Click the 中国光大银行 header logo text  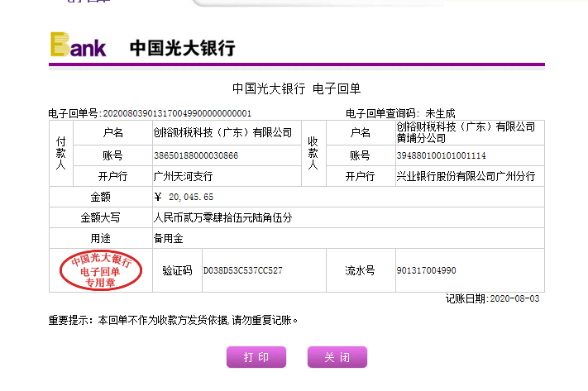[182, 48]
